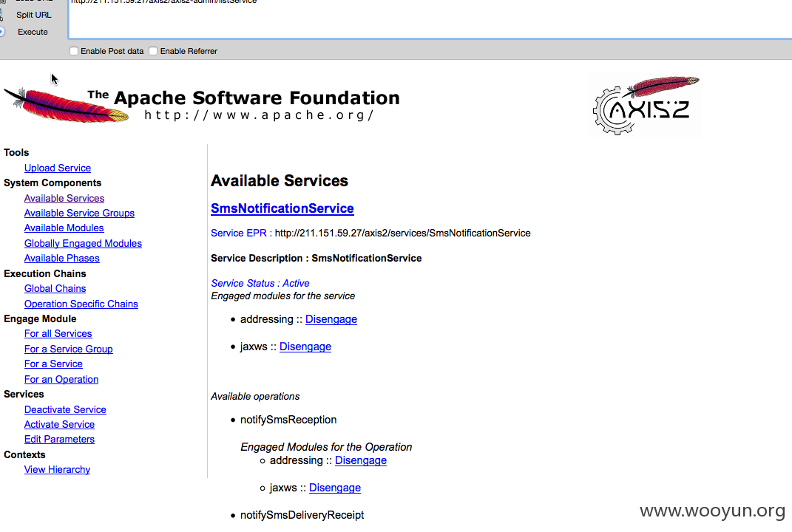Open the Edit Parameters link
The height and width of the screenshot is (532, 792).
tap(60, 439)
